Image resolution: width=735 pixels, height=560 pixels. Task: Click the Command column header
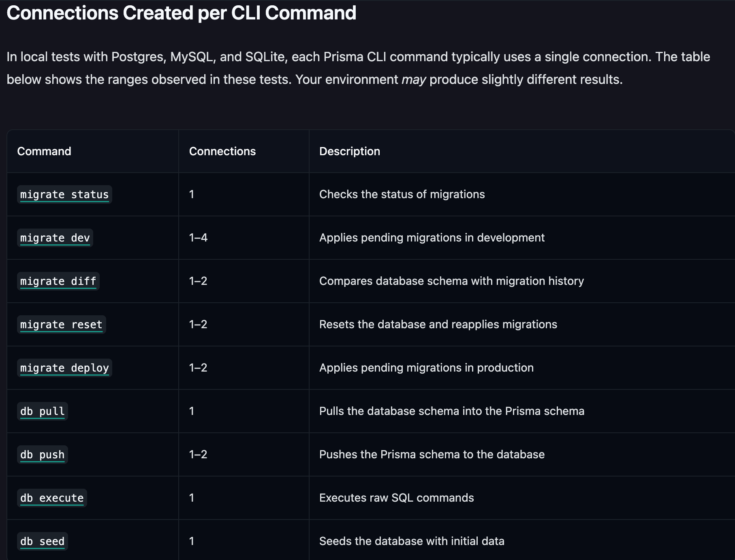44,151
